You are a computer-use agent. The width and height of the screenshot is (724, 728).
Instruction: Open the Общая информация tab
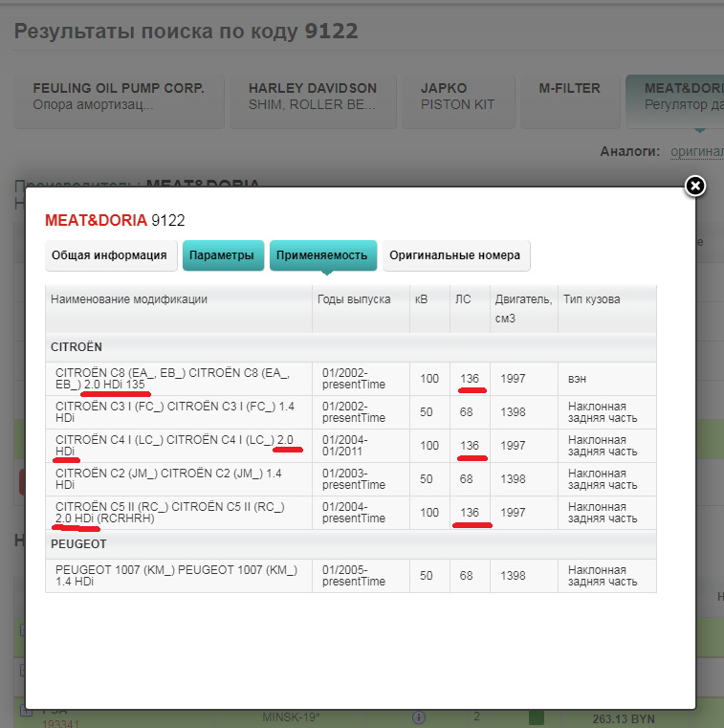110,255
